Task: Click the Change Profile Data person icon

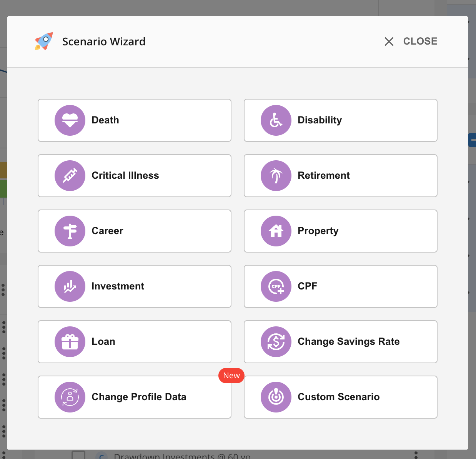Action: 70,397
